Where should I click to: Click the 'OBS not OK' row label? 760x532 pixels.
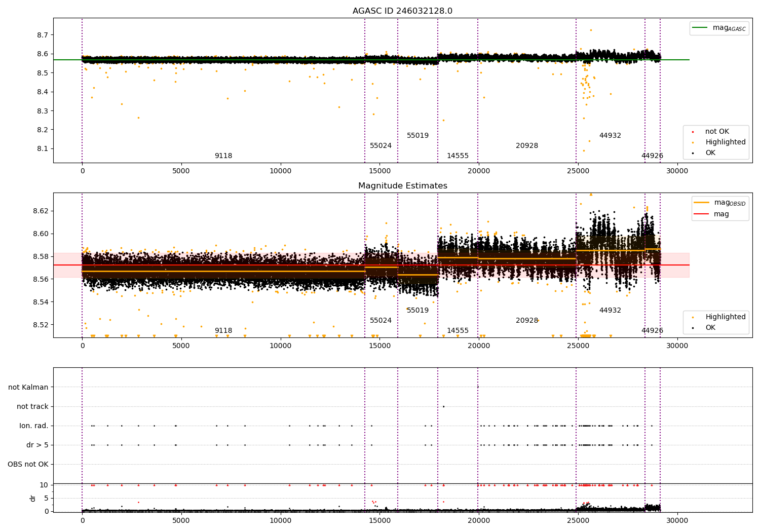coord(28,465)
